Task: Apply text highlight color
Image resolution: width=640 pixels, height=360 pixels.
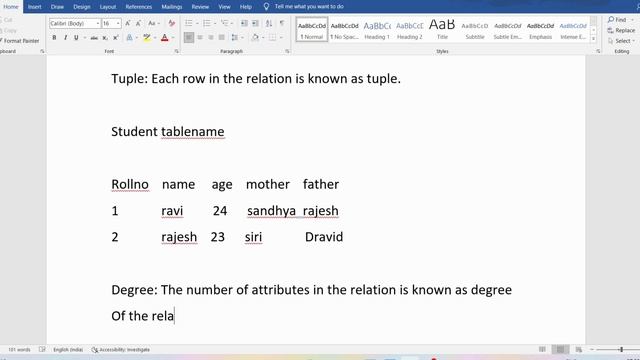Action: [x=147, y=38]
